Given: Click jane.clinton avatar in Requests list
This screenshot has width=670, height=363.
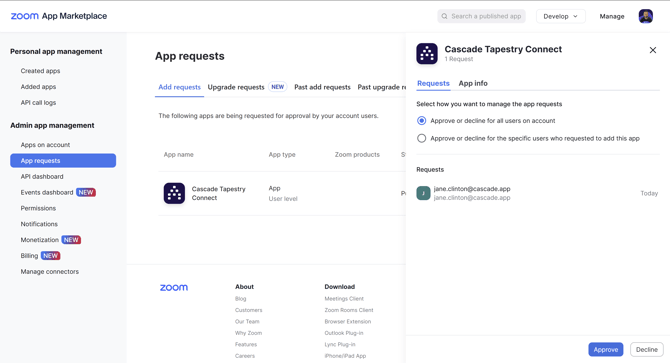Looking at the screenshot, I should point(423,193).
